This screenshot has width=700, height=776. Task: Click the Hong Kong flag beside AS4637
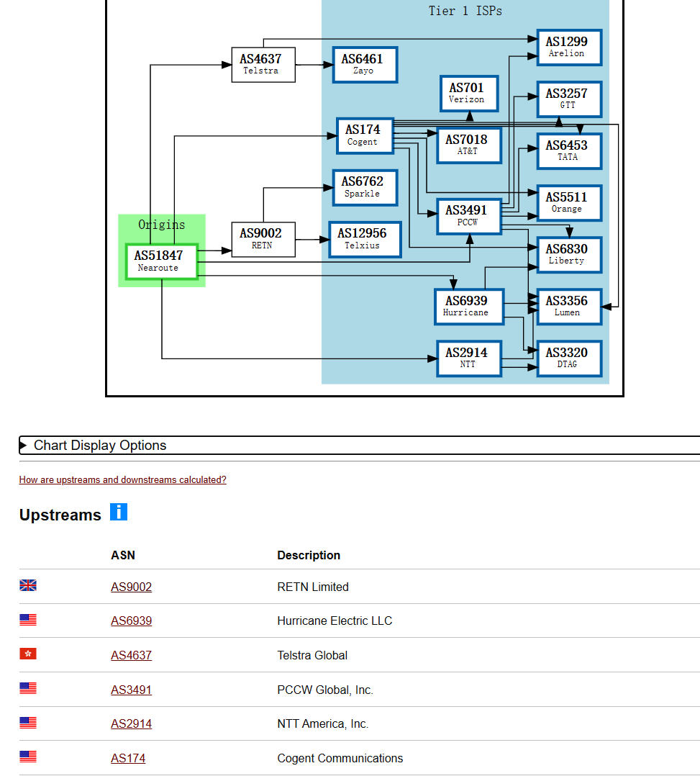coord(28,654)
